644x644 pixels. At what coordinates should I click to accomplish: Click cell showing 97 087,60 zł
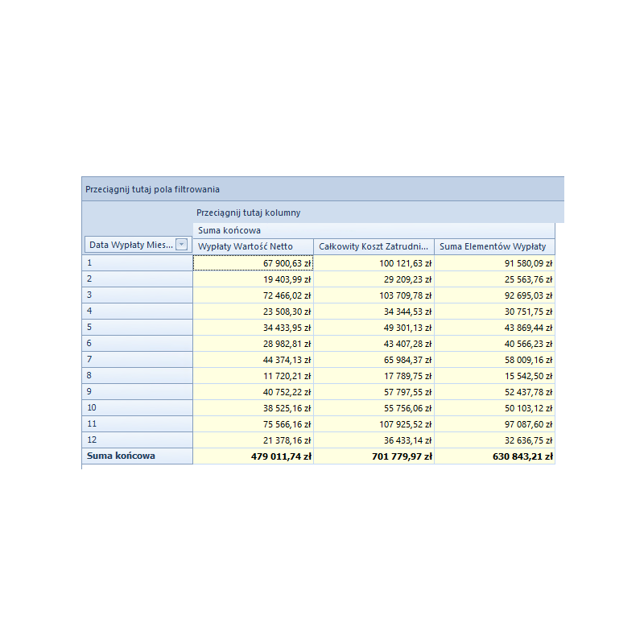click(494, 423)
